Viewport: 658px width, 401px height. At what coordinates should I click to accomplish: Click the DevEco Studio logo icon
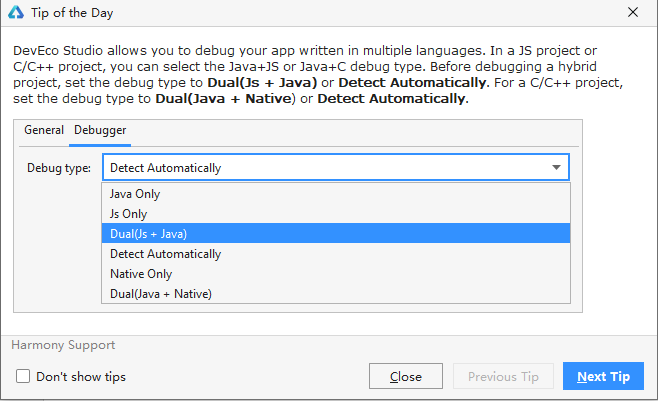16,13
